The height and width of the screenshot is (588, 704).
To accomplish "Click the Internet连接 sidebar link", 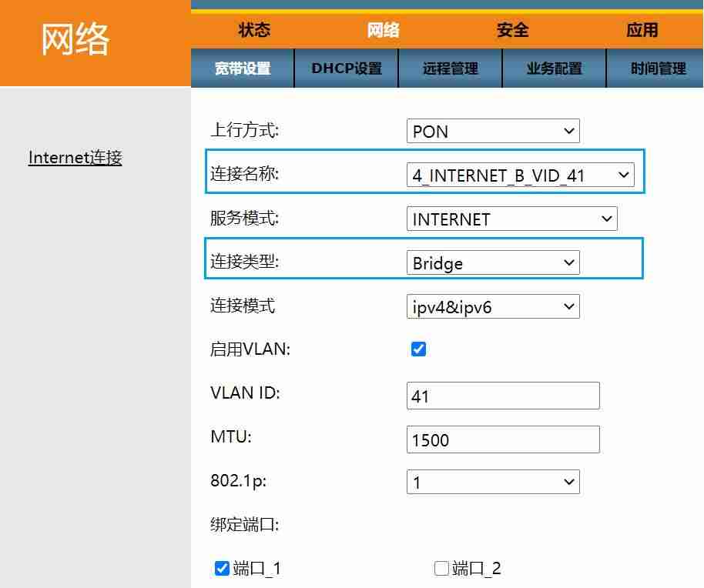I will click(75, 158).
